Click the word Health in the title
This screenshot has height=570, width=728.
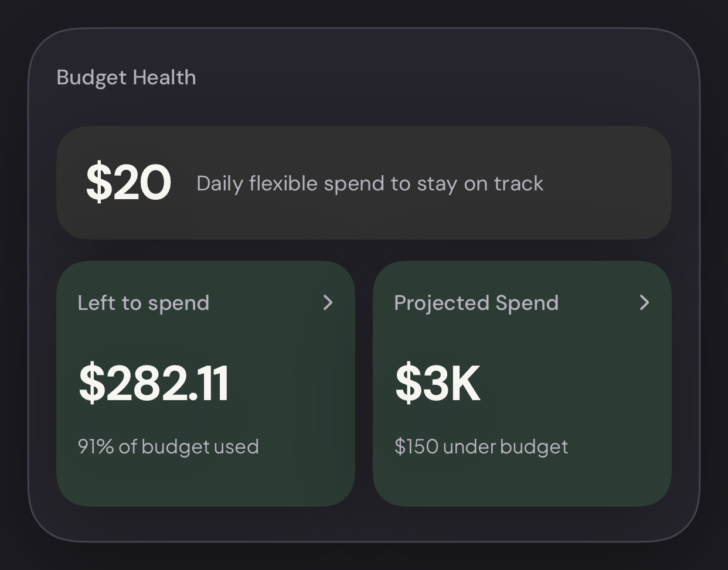pyautogui.click(x=165, y=77)
